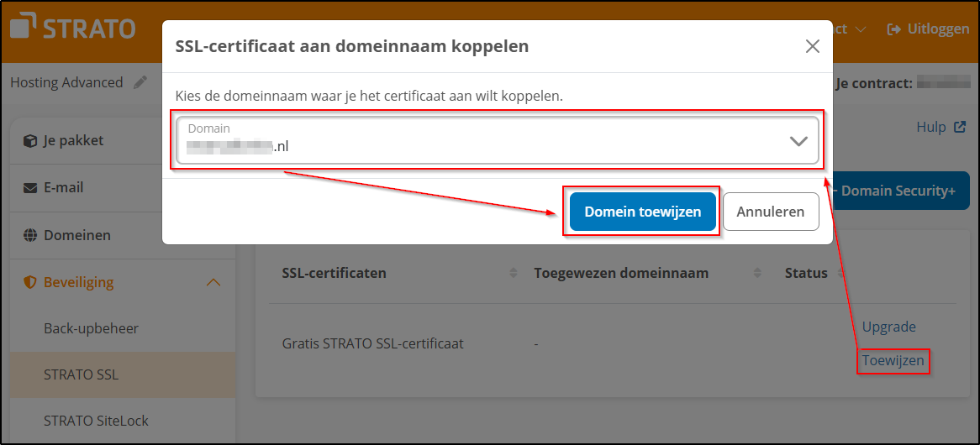Viewport: 980px width, 445px height.
Task: Click Gratis STRATO SSL-certificaat row text
Action: (372, 344)
